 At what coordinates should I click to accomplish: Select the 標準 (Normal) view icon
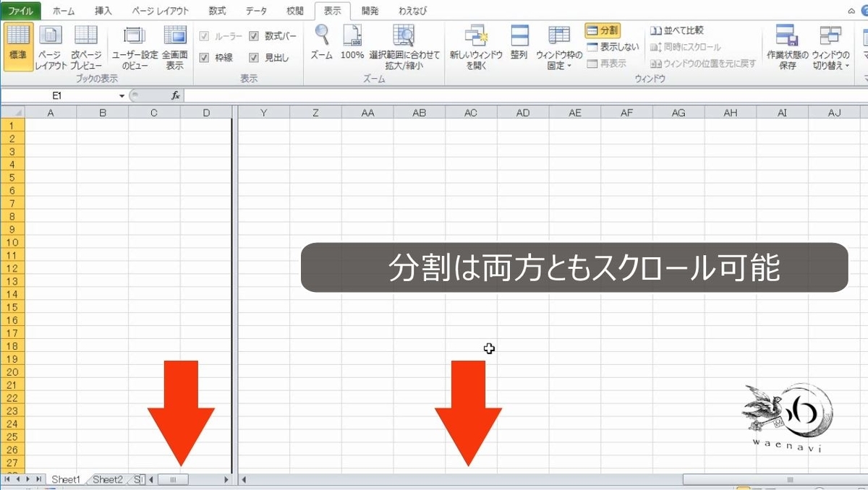17,45
